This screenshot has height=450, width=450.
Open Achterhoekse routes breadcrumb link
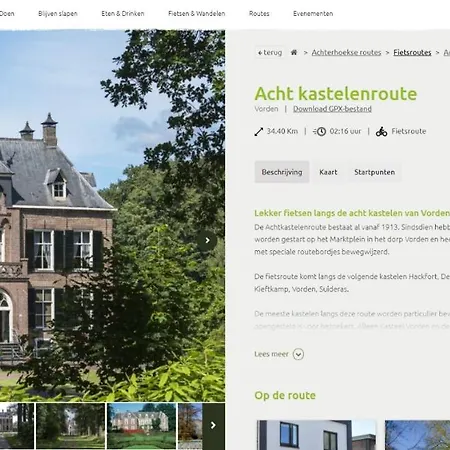coord(346,52)
